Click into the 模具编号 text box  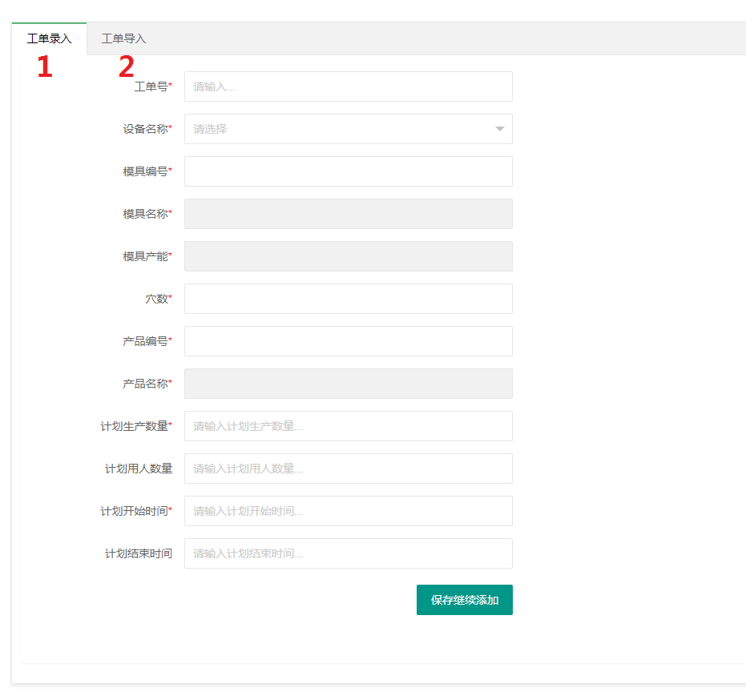pyautogui.click(x=348, y=171)
